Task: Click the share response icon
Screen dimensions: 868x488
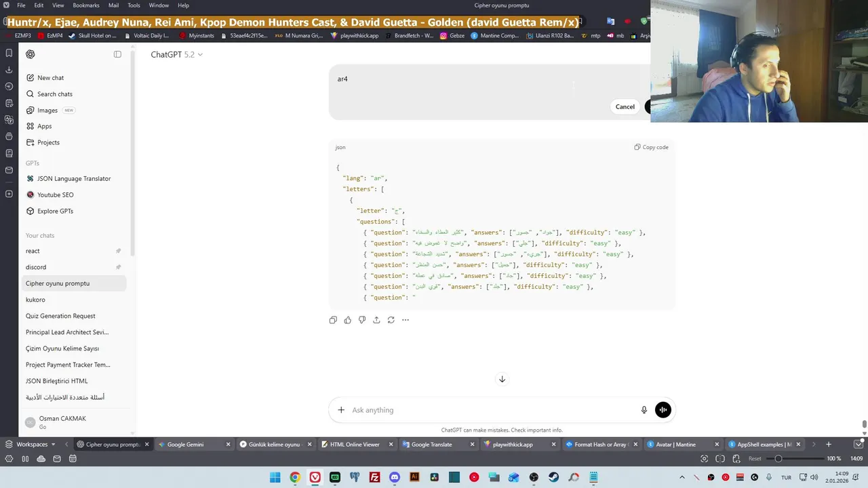Action: click(x=376, y=320)
